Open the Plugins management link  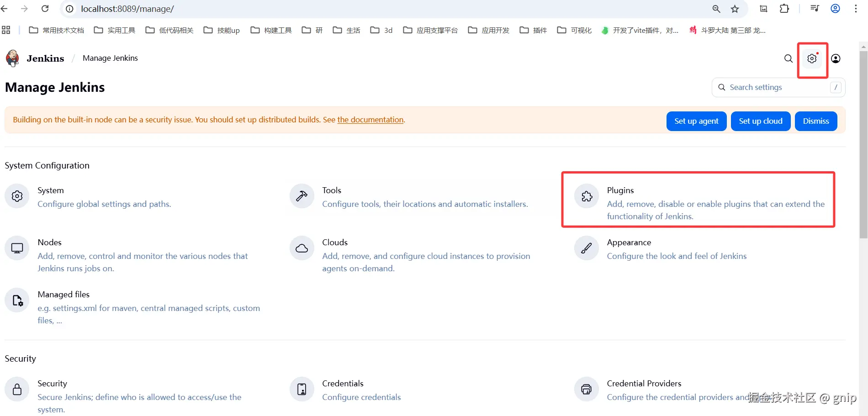tap(620, 190)
